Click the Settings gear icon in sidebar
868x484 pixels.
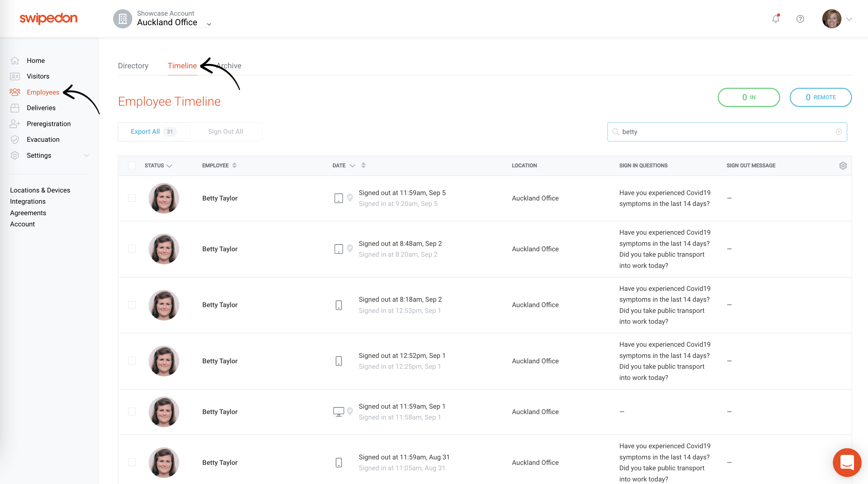click(x=15, y=155)
